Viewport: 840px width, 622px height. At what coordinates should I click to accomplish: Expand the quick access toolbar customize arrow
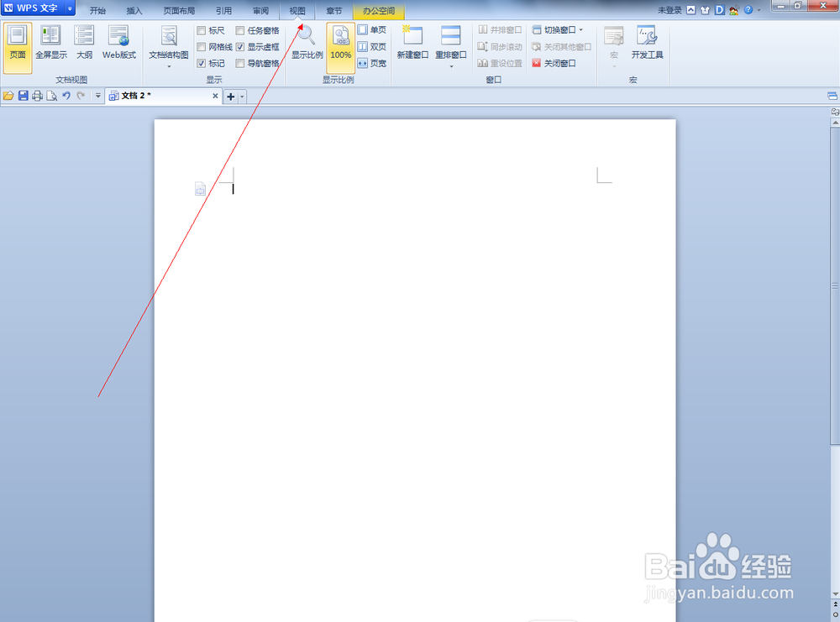(97, 96)
